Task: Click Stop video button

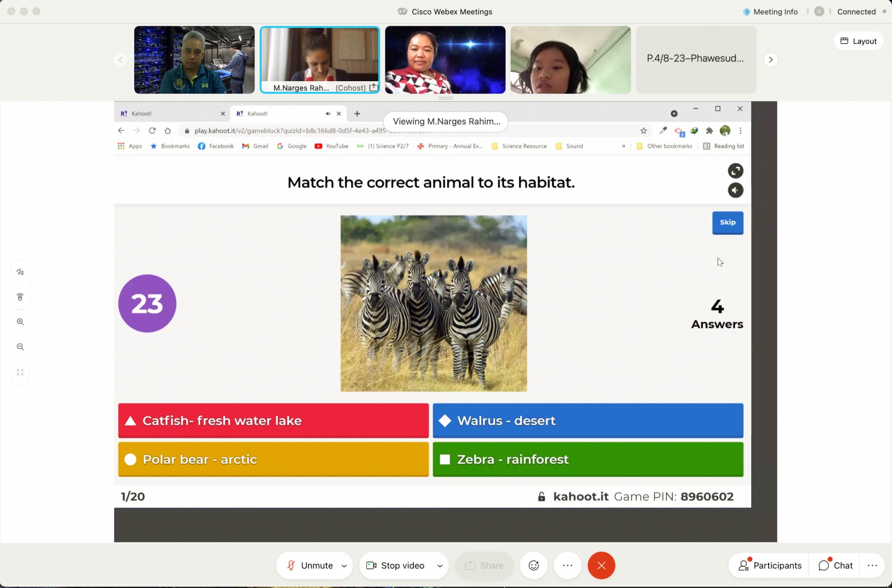Action: point(396,565)
